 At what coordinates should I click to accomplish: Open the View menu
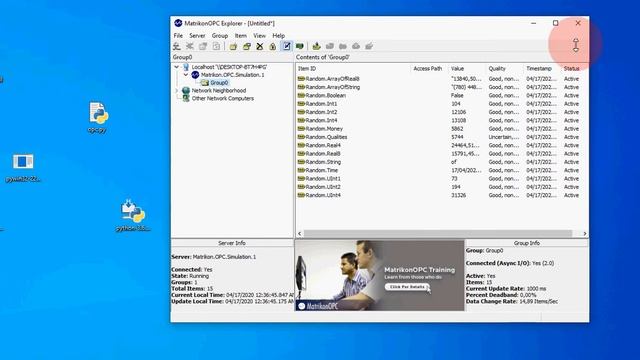point(259,36)
